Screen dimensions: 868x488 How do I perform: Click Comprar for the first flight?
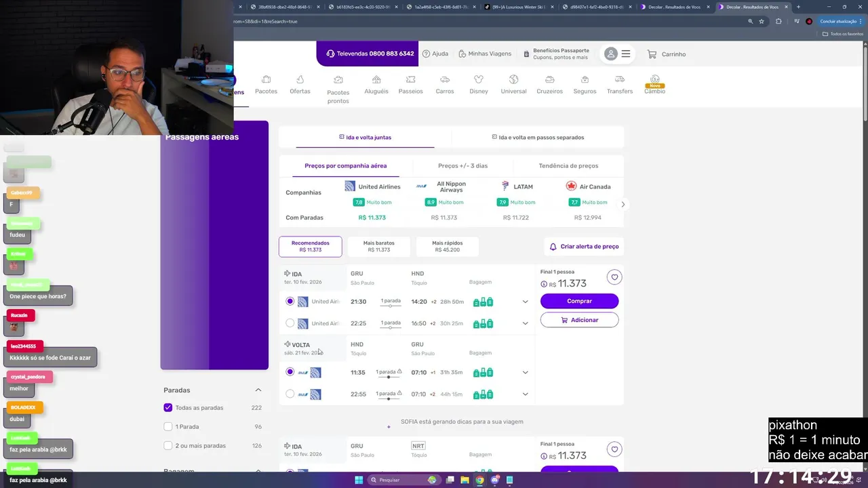tap(579, 301)
